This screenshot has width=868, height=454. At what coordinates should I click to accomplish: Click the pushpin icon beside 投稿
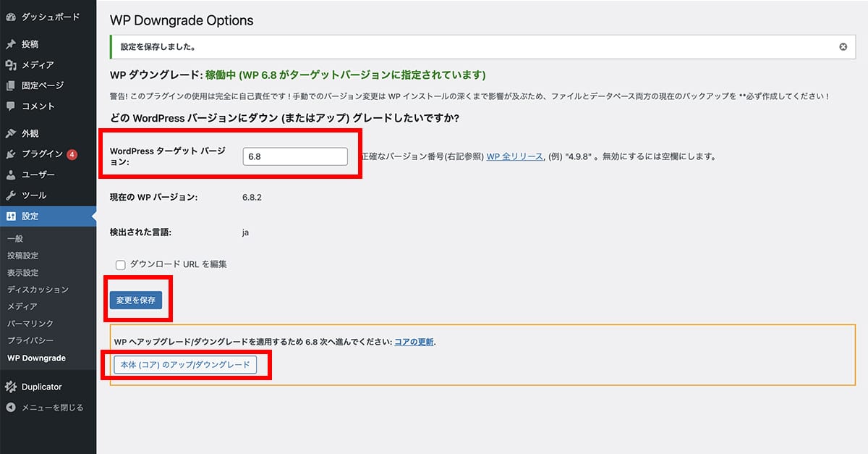pos(11,44)
